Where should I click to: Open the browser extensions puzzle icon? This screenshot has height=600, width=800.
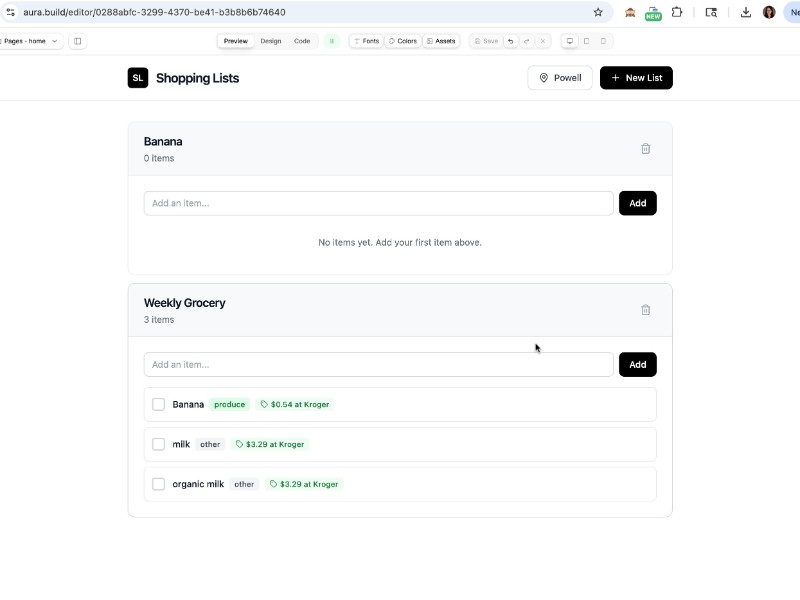point(677,12)
